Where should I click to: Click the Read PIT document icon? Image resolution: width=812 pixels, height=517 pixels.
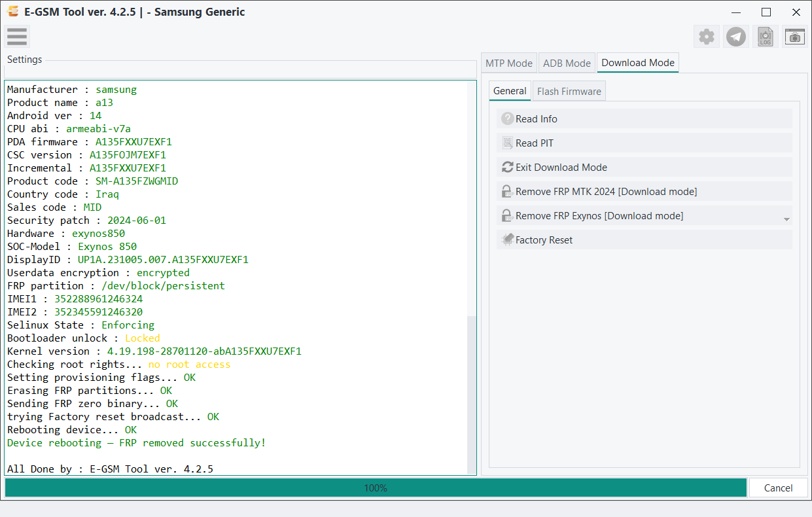tap(507, 143)
